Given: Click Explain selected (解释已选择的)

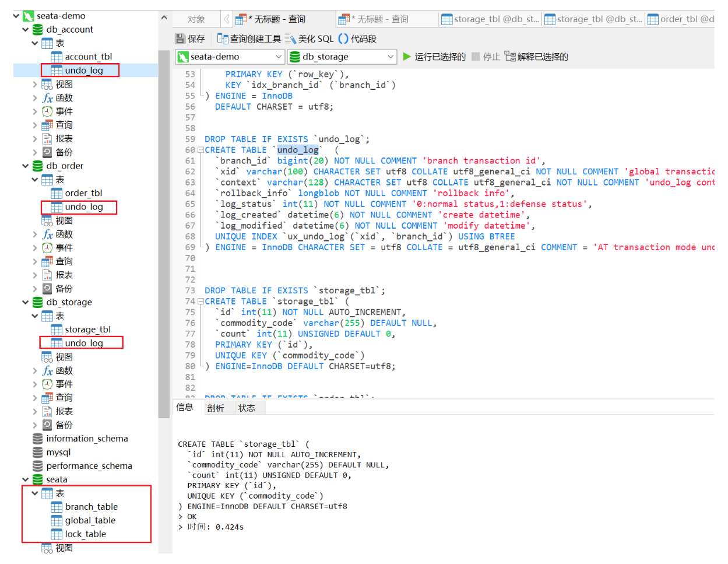Looking at the screenshot, I should pyautogui.click(x=536, y=57).
